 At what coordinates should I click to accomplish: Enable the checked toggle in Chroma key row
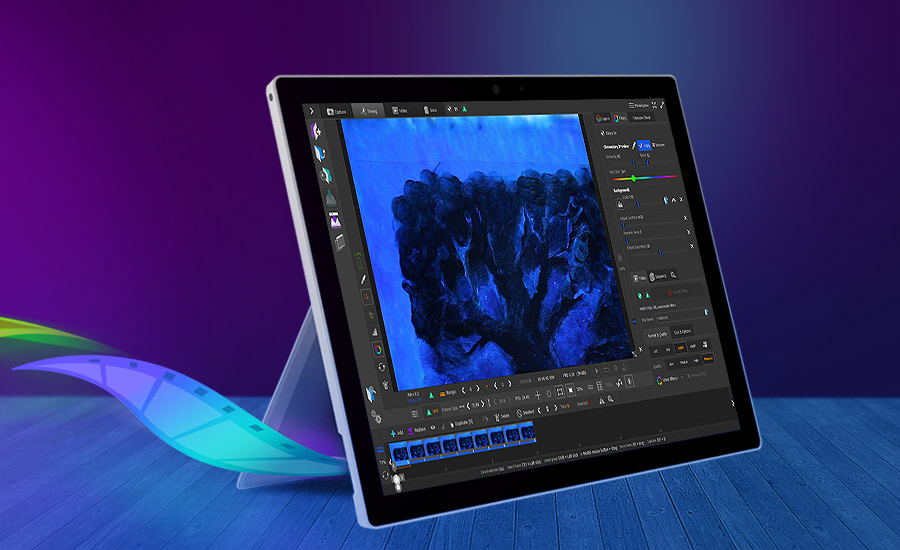pyautogui.click(x=645, y=146)
